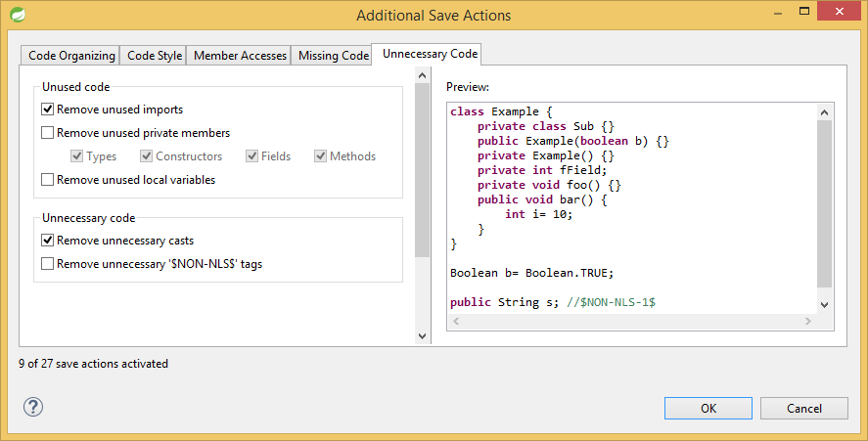
Task: Click the 'Unnecessary code' group label
Action: click(89, 218)
